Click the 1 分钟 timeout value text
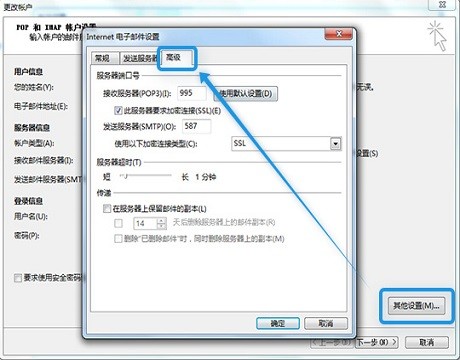Screen dimensions: 460x360 tap(205, 177)
